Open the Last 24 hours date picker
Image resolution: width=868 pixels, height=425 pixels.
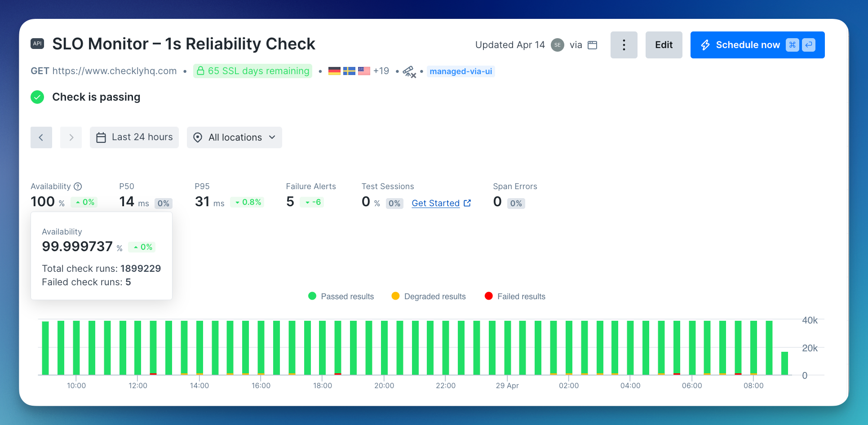click(x=134, y=137)
